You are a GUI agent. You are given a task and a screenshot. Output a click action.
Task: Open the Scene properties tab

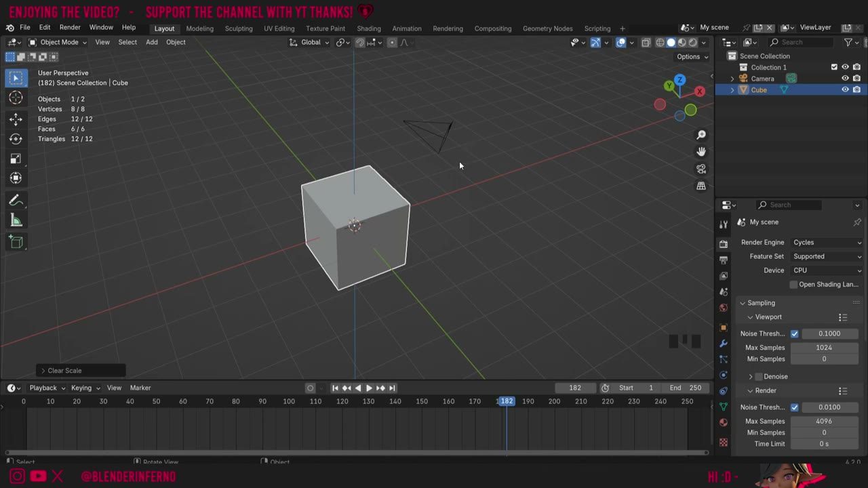(724, 292)
